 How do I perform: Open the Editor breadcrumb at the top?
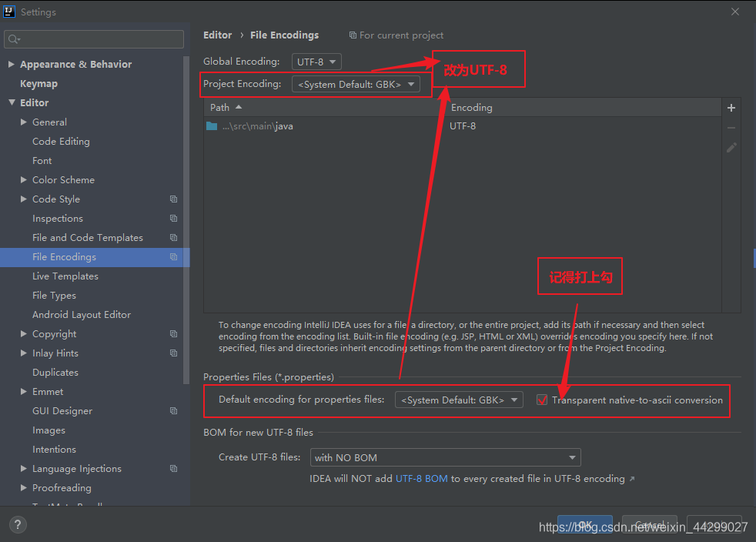coord(217,35)
